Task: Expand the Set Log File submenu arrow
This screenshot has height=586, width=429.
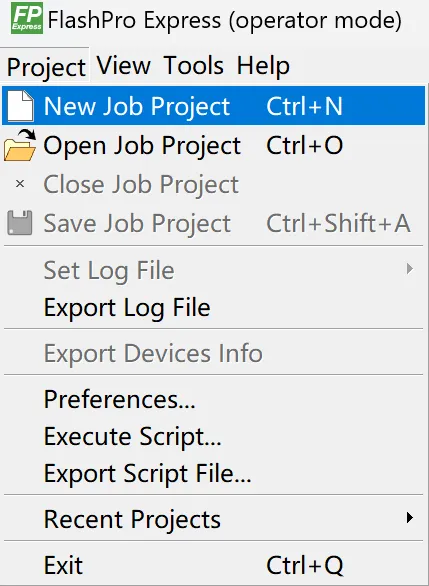Action: pyautogui.click(x=410, y=269)
